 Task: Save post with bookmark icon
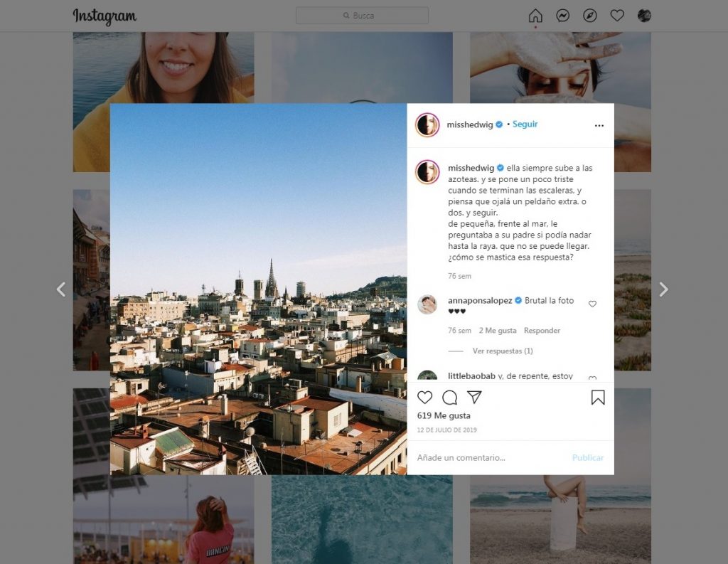597,398
